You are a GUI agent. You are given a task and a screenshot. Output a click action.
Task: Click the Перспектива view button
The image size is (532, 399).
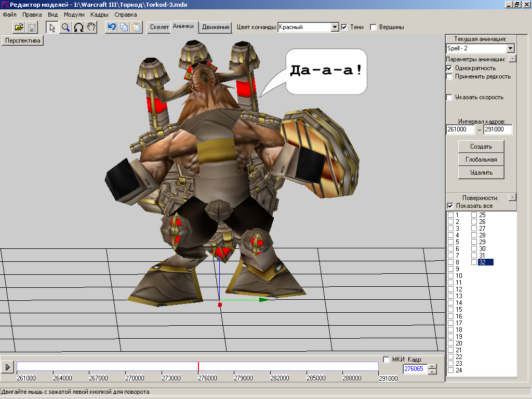point(23,41)
